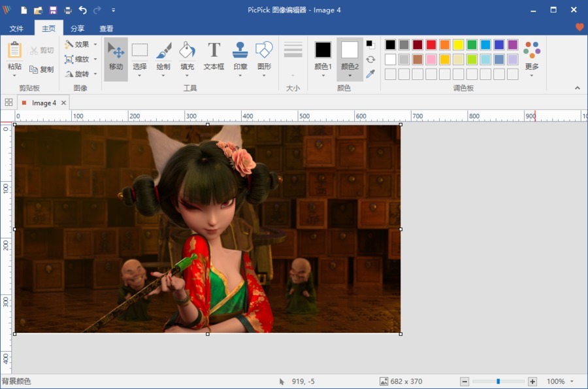Save the image with the floppy icon
This screenshot has height=389, width=588.
click(53, 10)
